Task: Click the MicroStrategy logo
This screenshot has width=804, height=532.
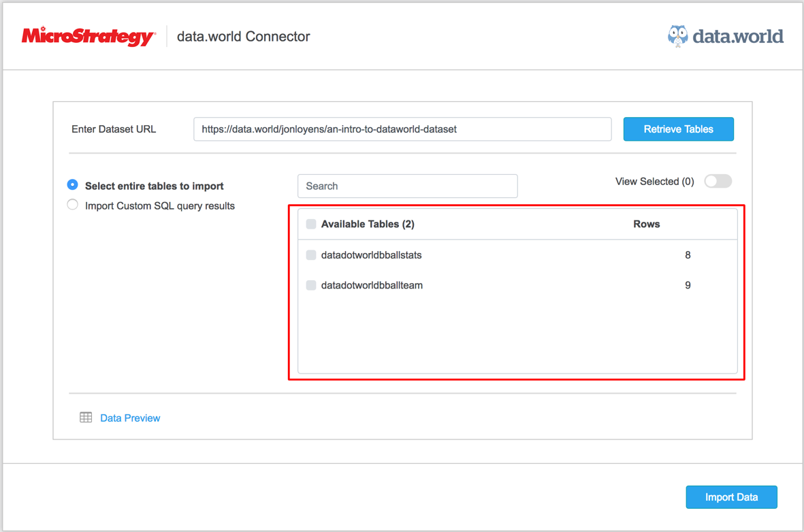Action: (88, 37)
